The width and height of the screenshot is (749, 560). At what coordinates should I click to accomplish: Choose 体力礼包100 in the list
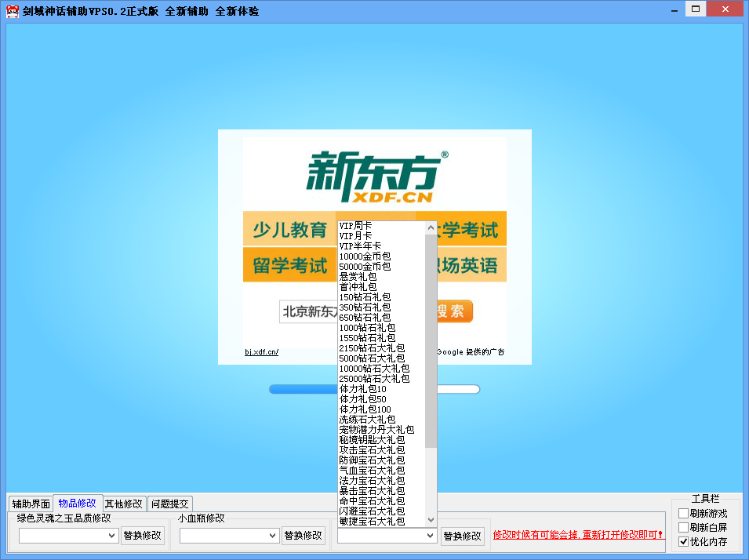[381, 409]
